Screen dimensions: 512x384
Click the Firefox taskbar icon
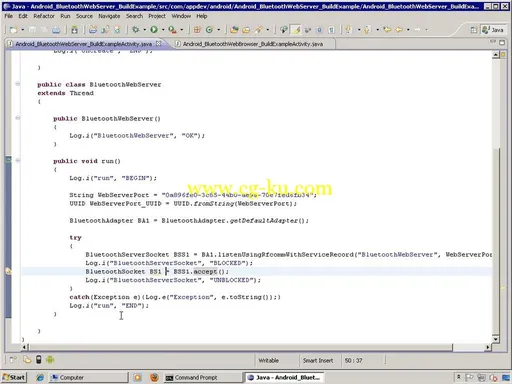coord(154,377)
